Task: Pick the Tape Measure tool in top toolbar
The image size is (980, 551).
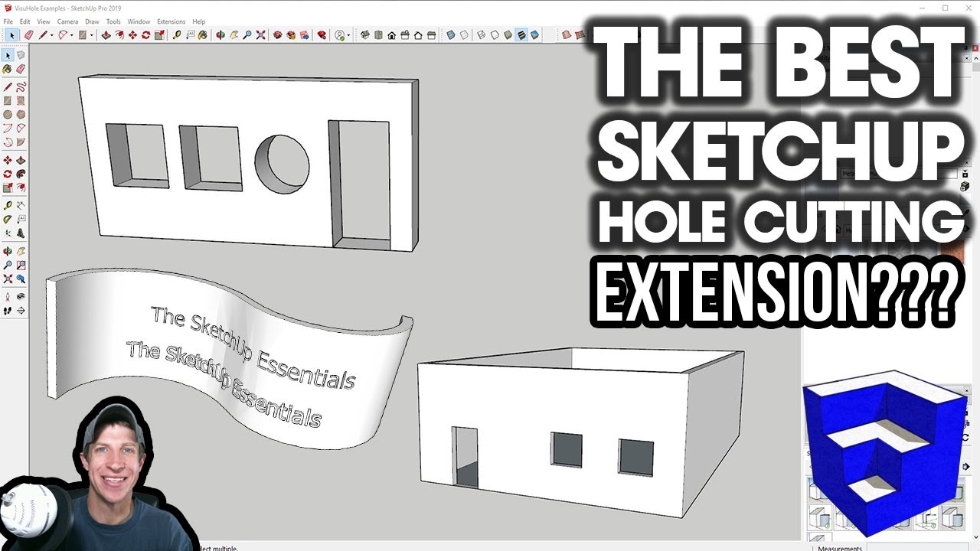Action: coord(177,34)
